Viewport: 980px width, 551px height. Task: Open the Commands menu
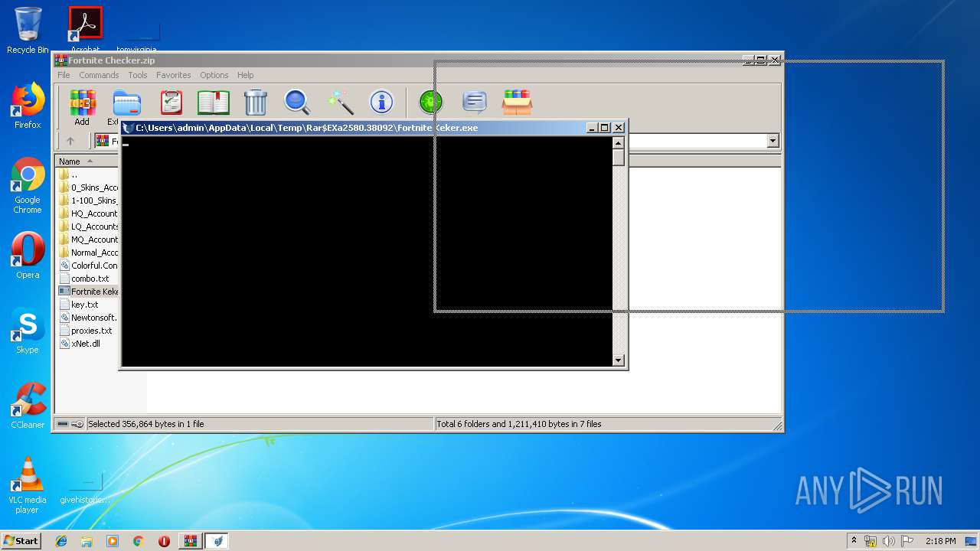tap(99, 75)
